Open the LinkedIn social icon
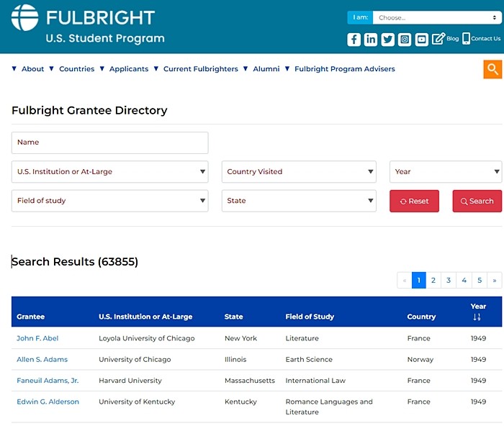 tap(371, 40)
